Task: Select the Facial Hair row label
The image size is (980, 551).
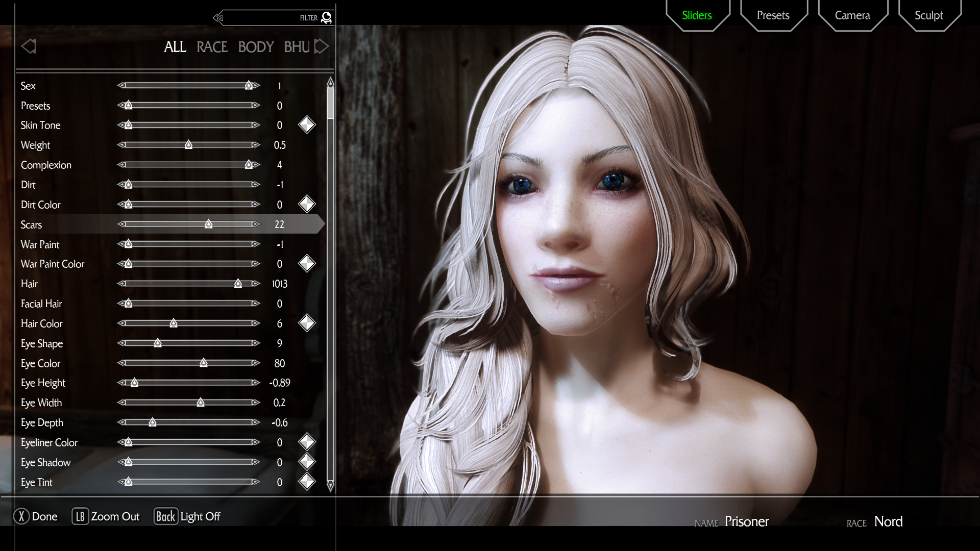Action: (41, 304)
